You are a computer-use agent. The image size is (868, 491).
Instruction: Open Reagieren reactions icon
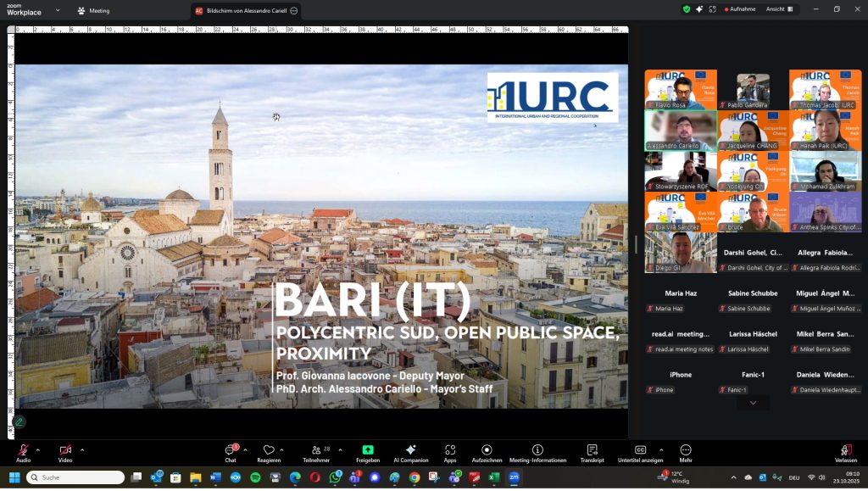coord(269,450)
